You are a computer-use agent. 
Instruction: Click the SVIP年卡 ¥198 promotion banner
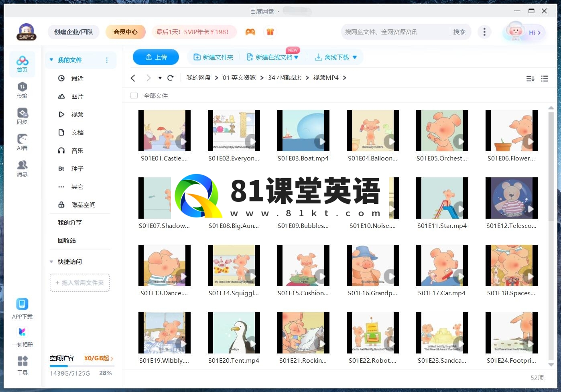coord(194,32)
